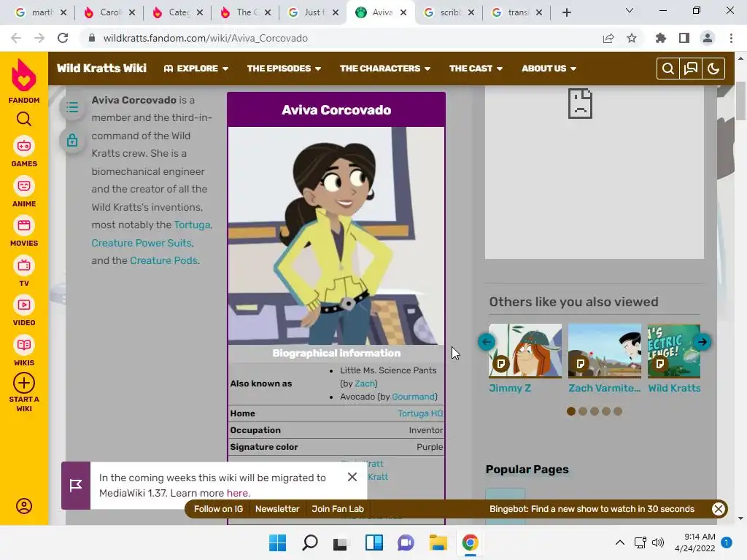Image resolution: width=747 pixels, height=560 pixels.
Task: Expand The Episodes dropdown menu
Action: click(284, 69)
